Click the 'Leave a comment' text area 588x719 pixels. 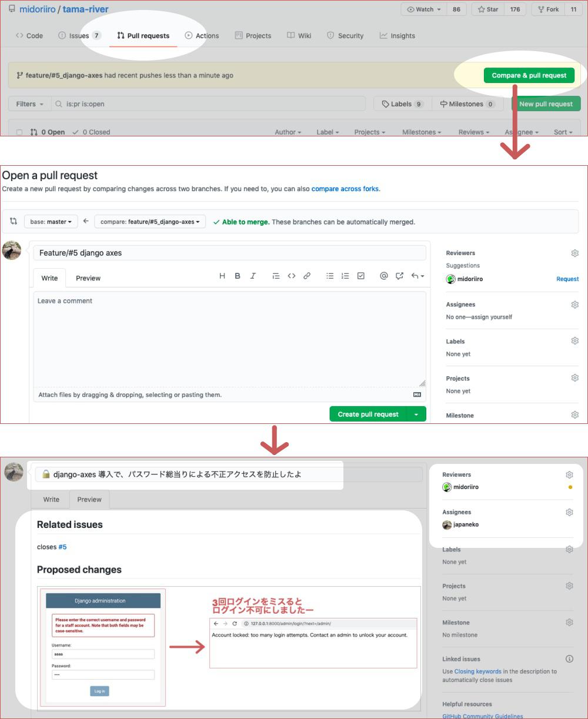point(229,339)
